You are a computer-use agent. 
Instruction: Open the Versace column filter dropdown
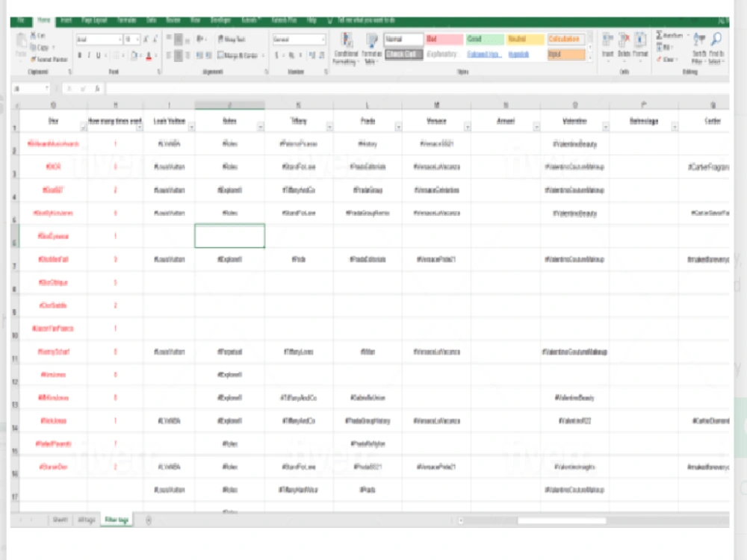click(468, 127)
